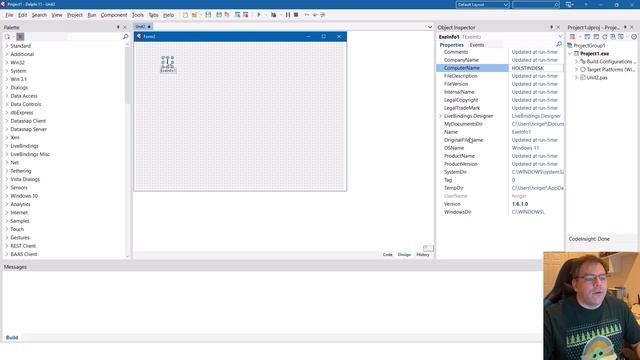Select the WindowsDir property row
Image resolution: width=640 pixels, height=360 pixels.
click(500, 212)
